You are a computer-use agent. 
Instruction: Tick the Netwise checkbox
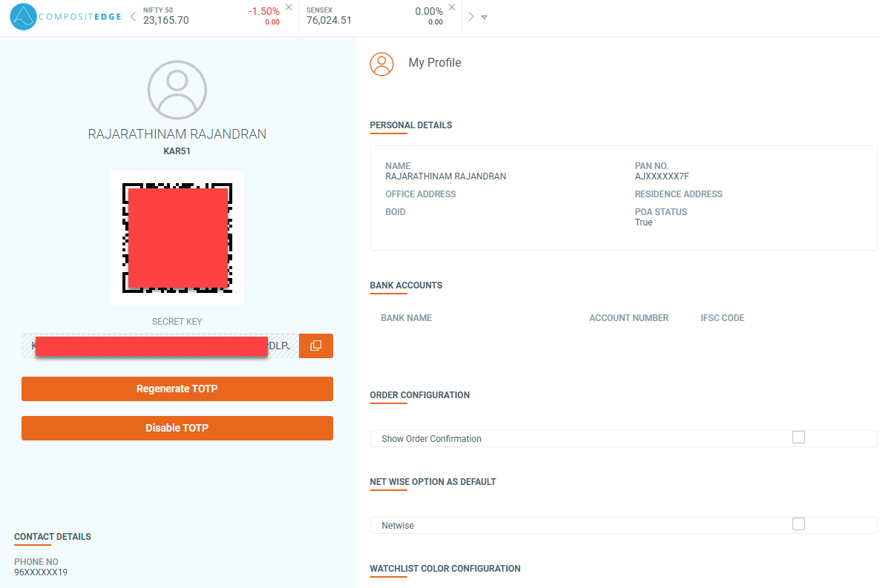[798, 524]
